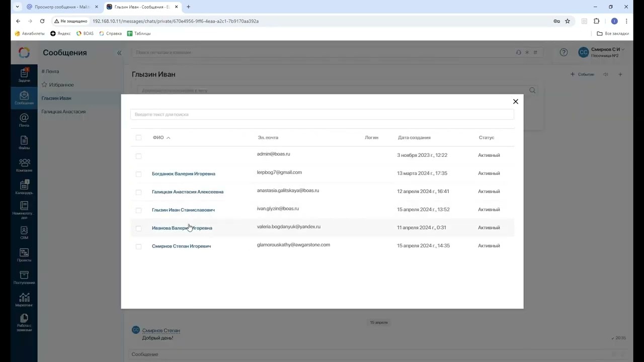Screen dimensions: 644x362
Task: Open the Работа с заявками section
Action: [24, 323]
